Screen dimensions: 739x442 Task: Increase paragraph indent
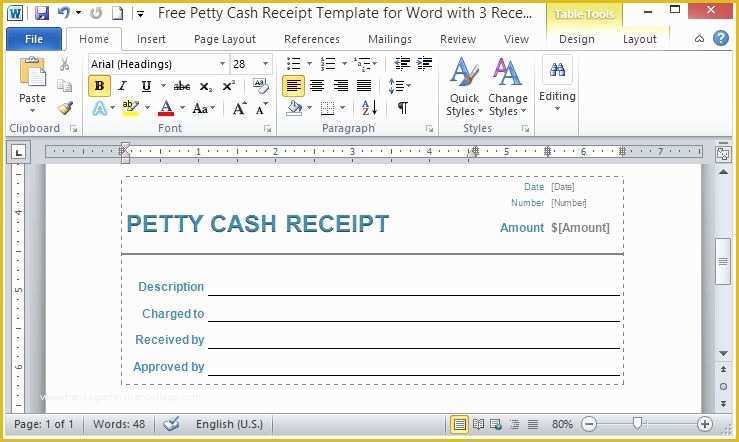[x=424, y=64]
